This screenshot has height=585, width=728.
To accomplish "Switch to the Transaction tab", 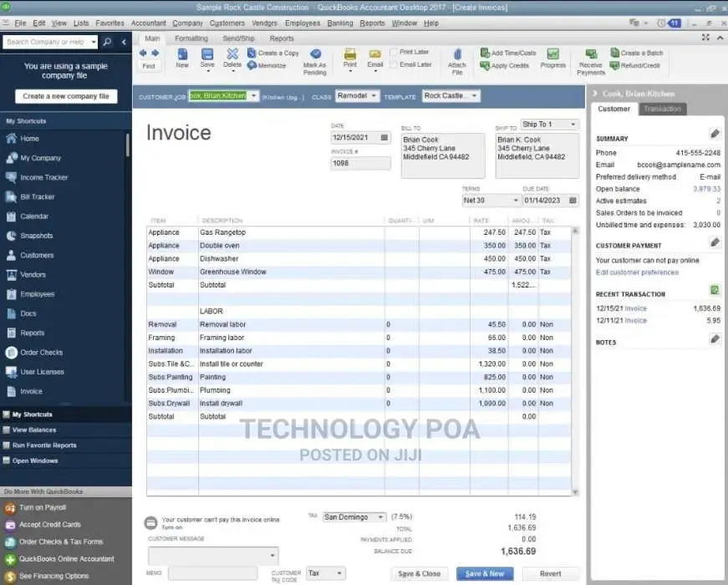I will click(663, 109).
